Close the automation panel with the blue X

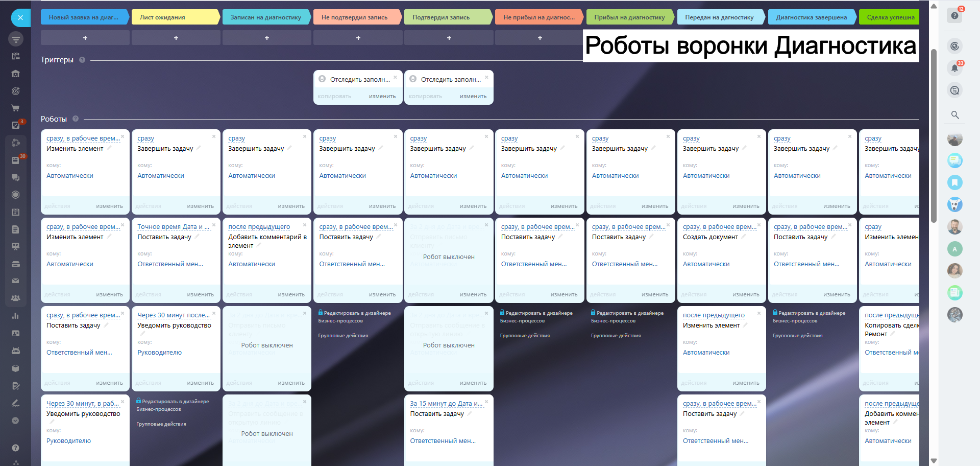point(20,17)
